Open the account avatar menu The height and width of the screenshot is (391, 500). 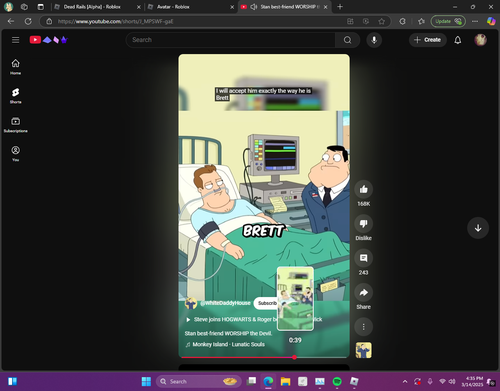[480, 40]
